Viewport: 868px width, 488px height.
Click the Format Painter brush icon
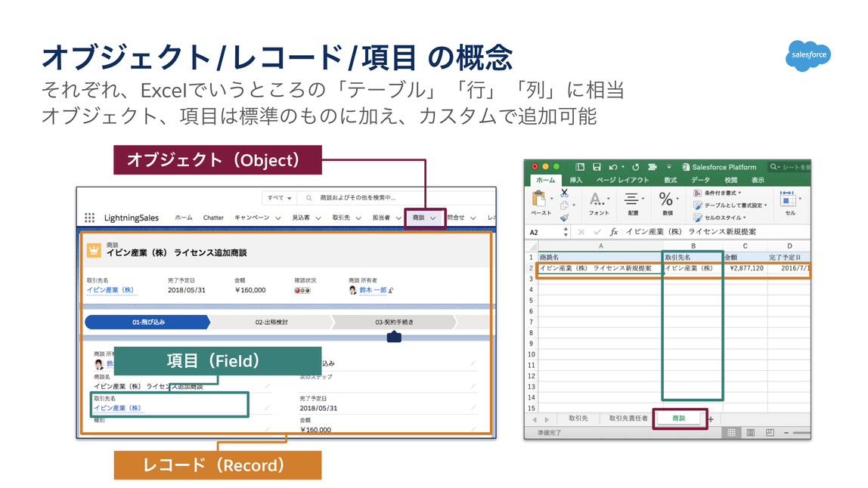pyautogui.click(x=564, y=218)
